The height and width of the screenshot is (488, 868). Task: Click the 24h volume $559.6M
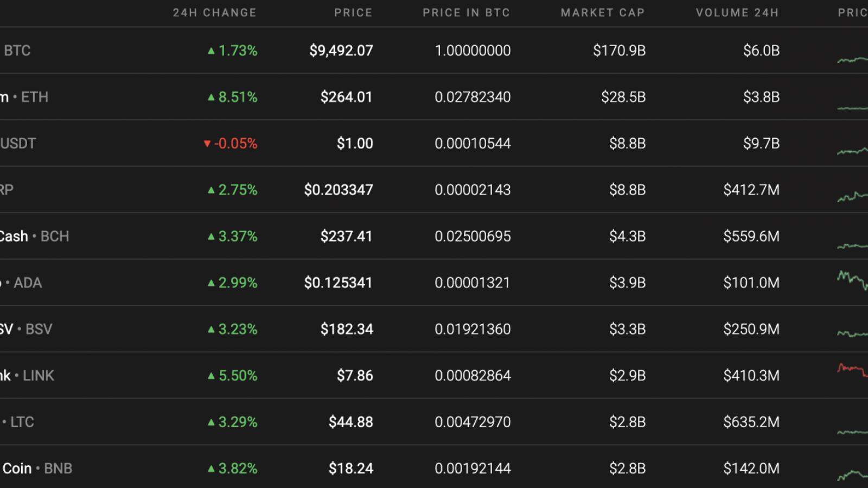pyautogui.click(x=751, y=236)
